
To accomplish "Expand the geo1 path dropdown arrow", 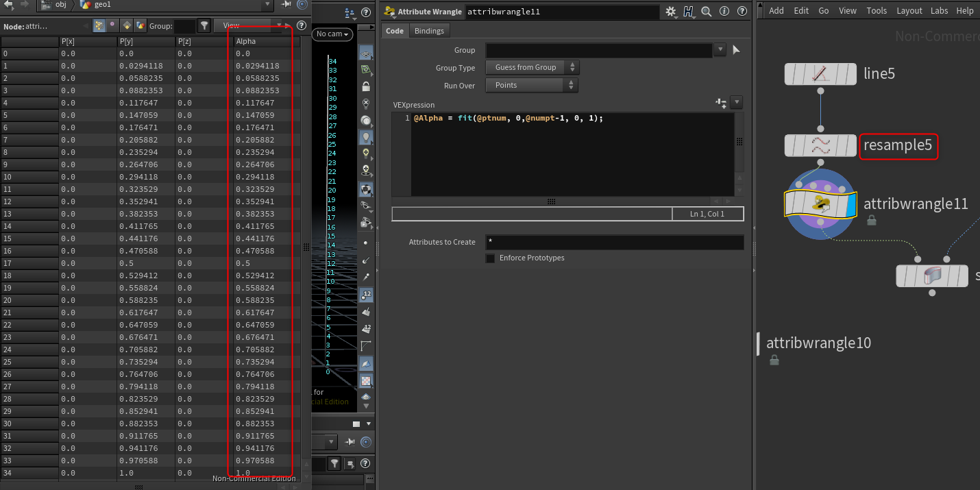I will tap(267, 5).
